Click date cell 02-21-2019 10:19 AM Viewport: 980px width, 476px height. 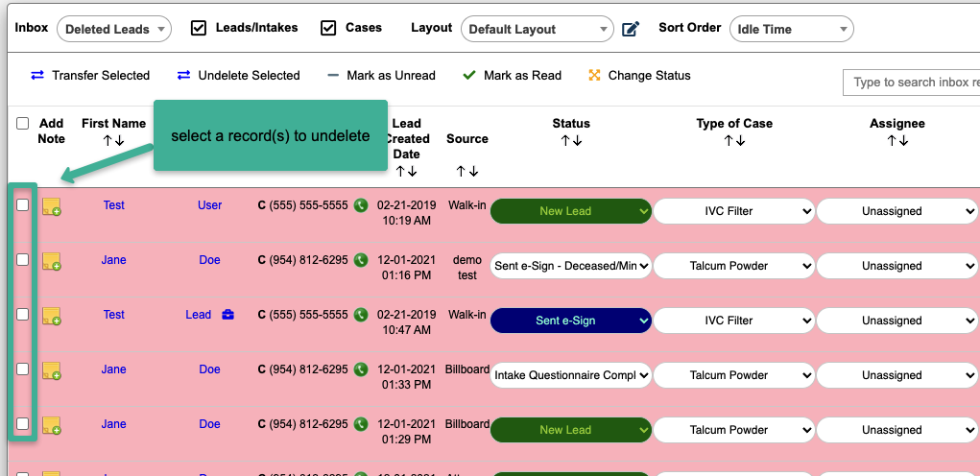click(x=407, y=212)
